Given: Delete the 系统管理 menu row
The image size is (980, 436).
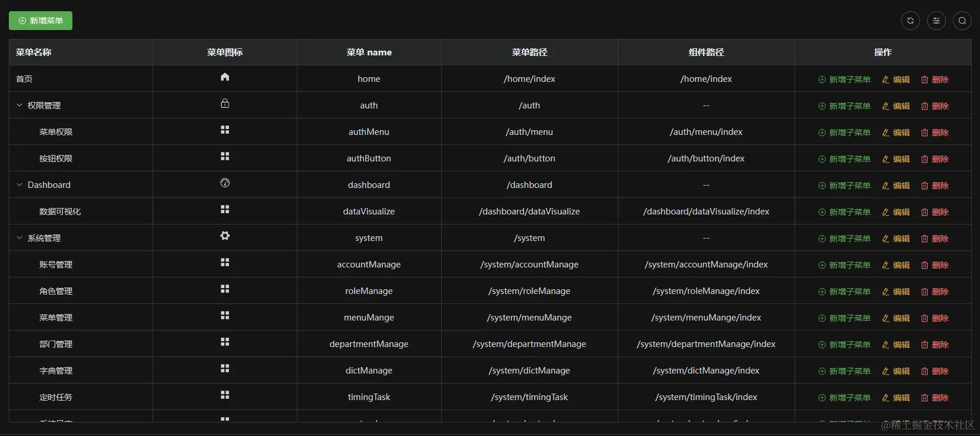Looking at the screenshot, I should (x=935, y=239).
